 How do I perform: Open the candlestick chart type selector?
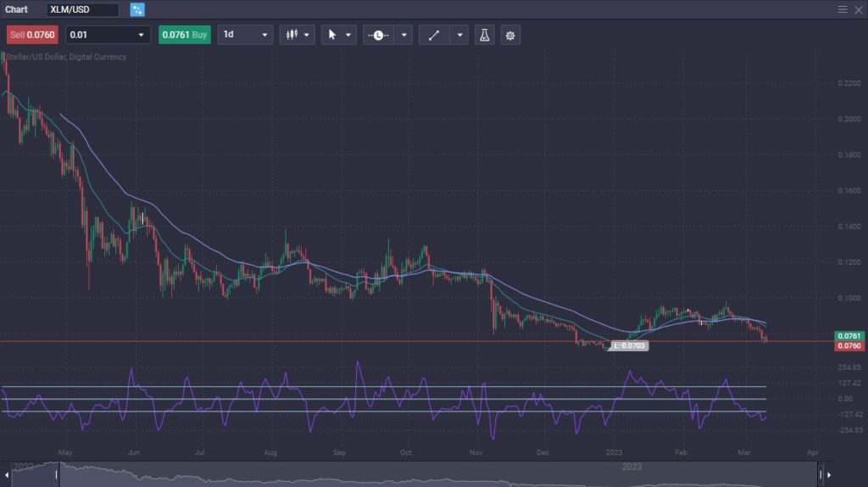[x=297, y=35]
